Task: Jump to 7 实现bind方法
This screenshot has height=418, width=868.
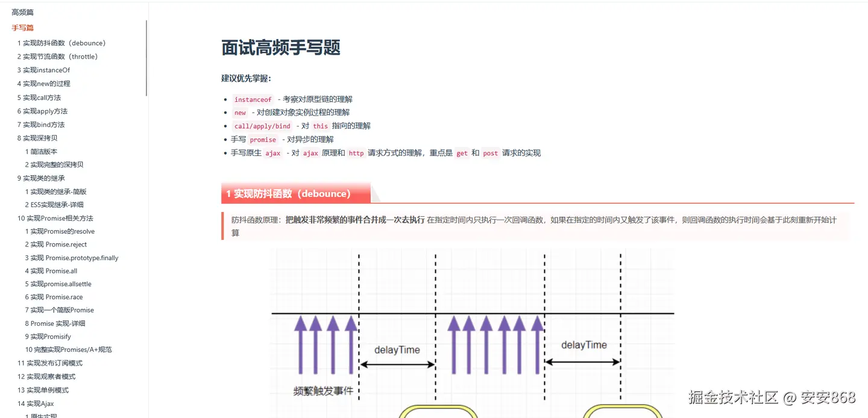Action: pos(41,125)
